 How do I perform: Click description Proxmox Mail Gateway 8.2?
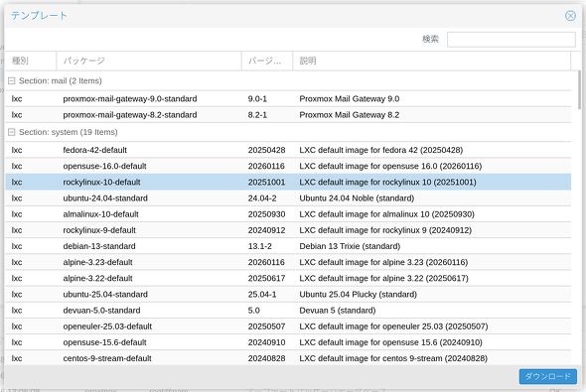pyautogui.click(x=349, y=115)
